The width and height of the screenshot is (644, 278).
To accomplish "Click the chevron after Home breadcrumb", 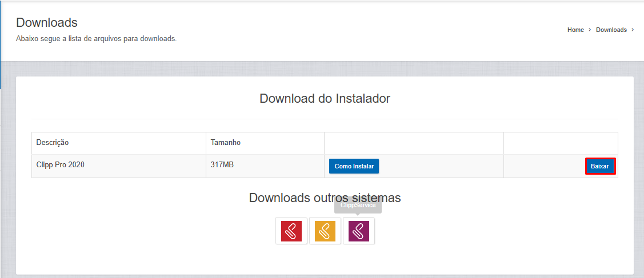I will (x=590, y=30).
